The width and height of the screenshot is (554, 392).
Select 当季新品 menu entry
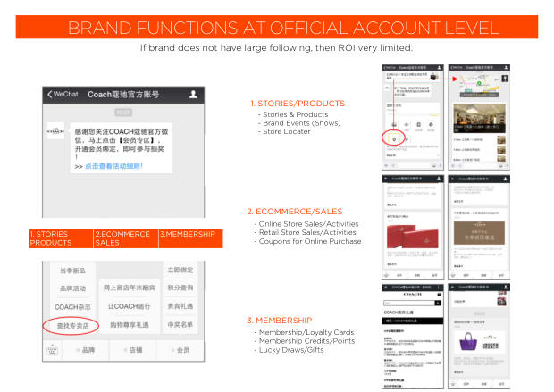pos(72,271)
